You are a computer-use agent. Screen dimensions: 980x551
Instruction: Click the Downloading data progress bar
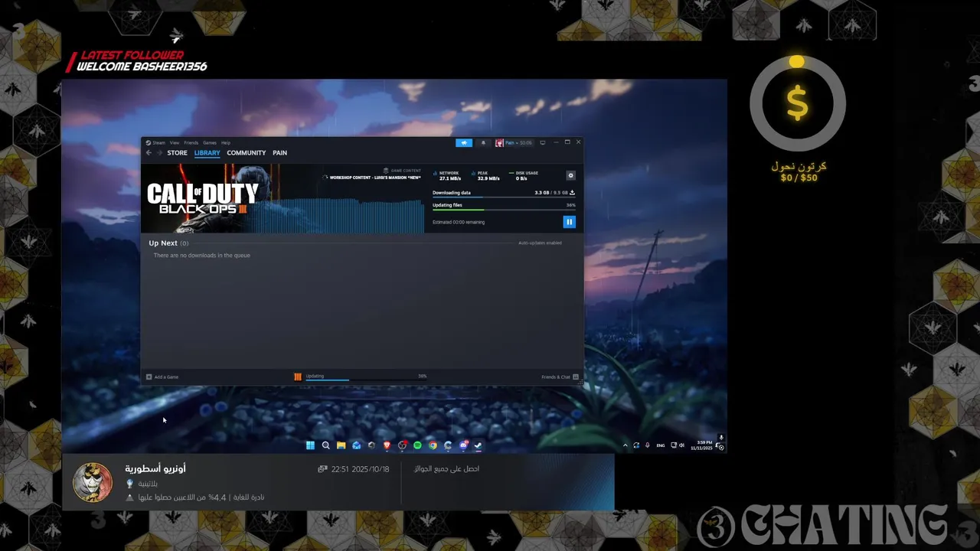coord(504,197)
